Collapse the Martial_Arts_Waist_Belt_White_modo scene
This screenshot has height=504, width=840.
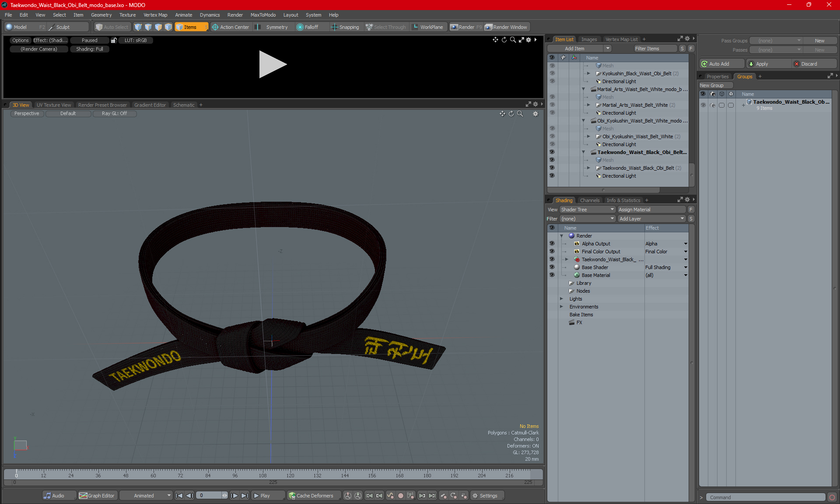pyautogui.click(x=583, y=89)
